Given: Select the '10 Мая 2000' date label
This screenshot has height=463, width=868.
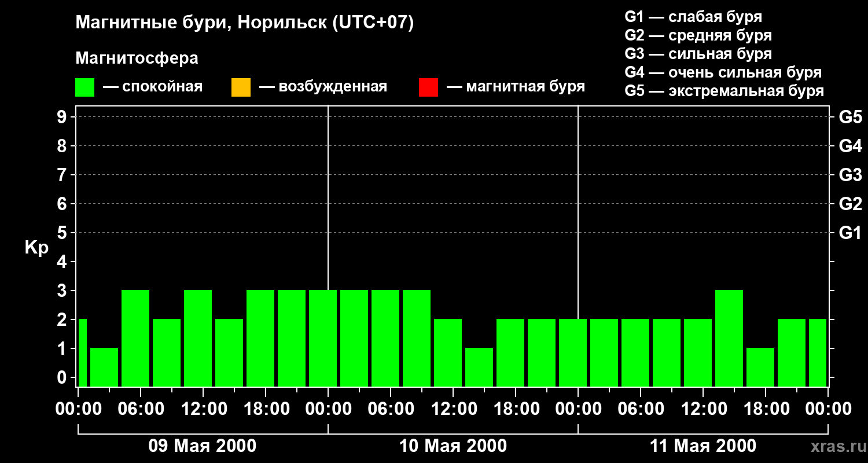Looking at the screenshot, I should (453, 446).
